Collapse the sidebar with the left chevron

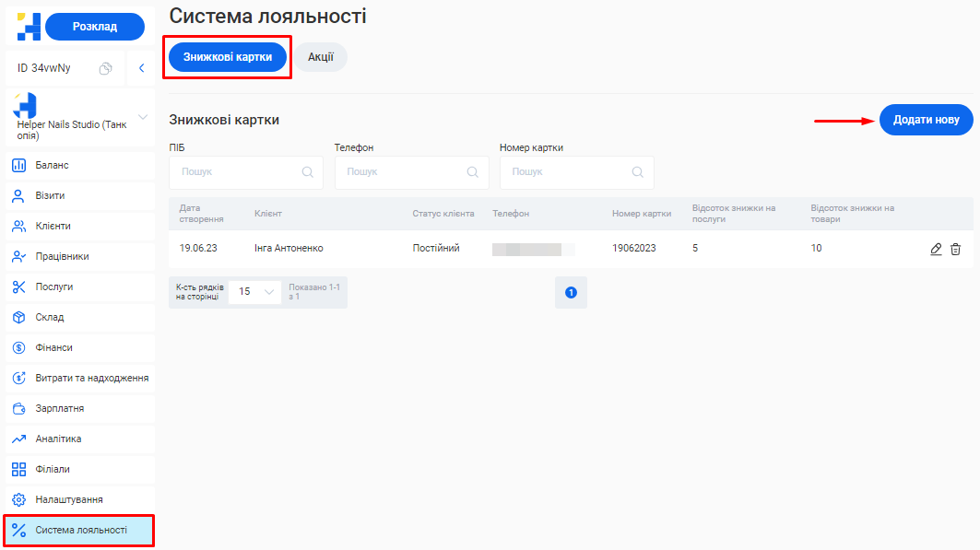click(x=141, y=68)
